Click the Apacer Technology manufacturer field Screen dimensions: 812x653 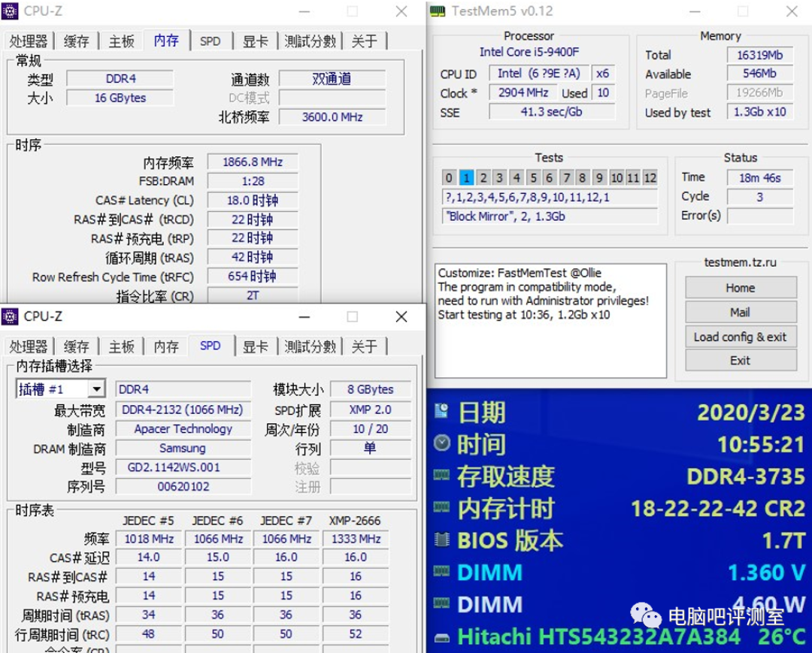(x=183, y=429)
